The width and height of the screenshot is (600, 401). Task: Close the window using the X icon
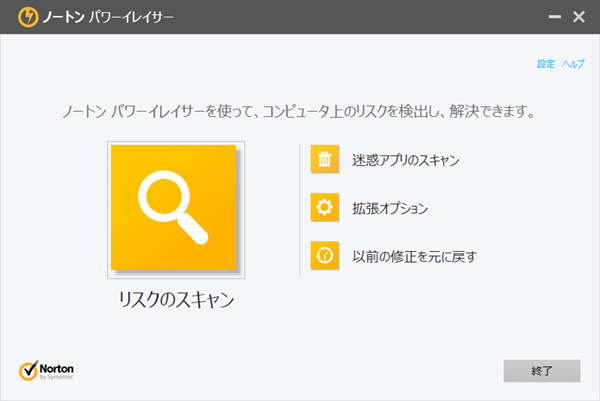click(579, 17)
